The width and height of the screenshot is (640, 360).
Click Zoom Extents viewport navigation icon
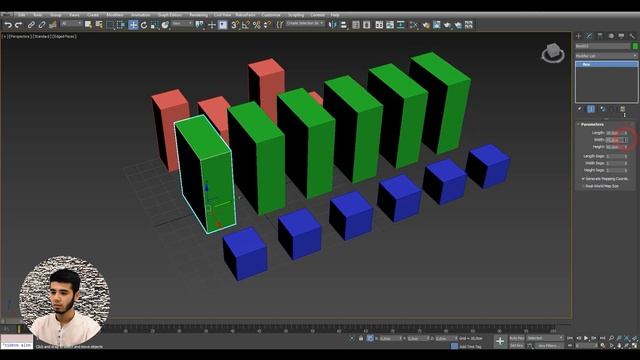(627, 338)
